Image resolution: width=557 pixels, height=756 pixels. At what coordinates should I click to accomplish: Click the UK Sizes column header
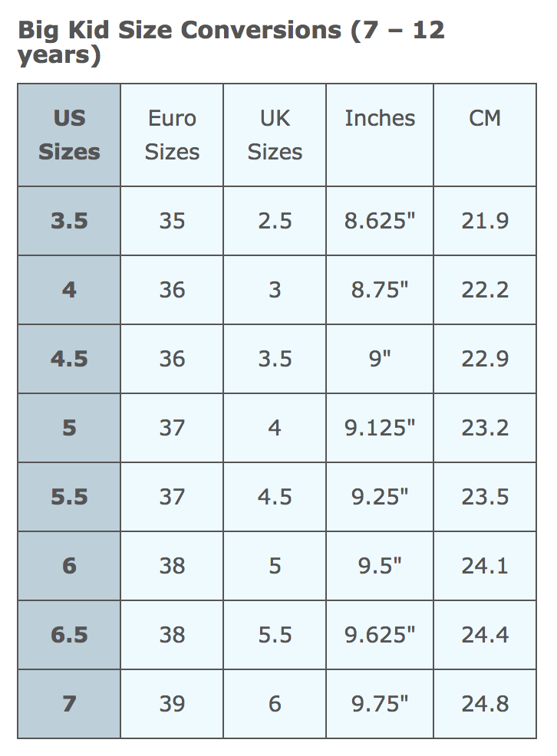[x=275, y=135]
